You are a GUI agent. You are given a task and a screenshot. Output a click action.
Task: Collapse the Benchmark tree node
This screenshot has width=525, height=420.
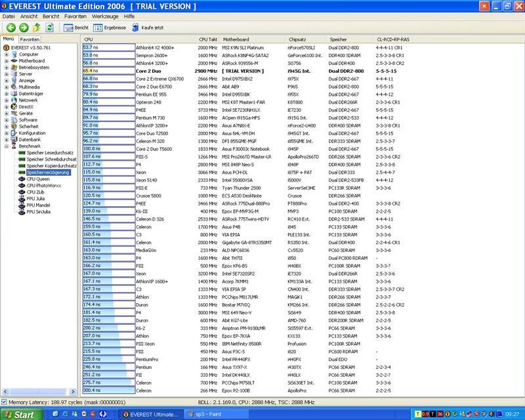coord(7,146)
